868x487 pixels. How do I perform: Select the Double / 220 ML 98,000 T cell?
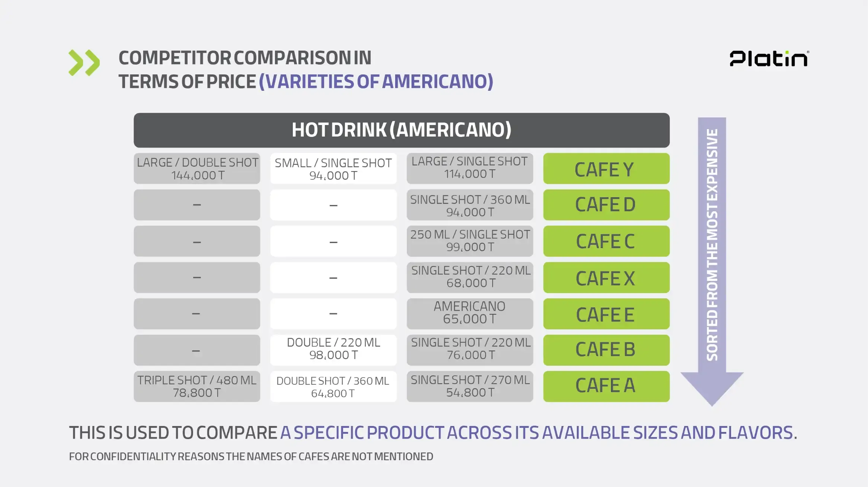[x=333, y=349]
